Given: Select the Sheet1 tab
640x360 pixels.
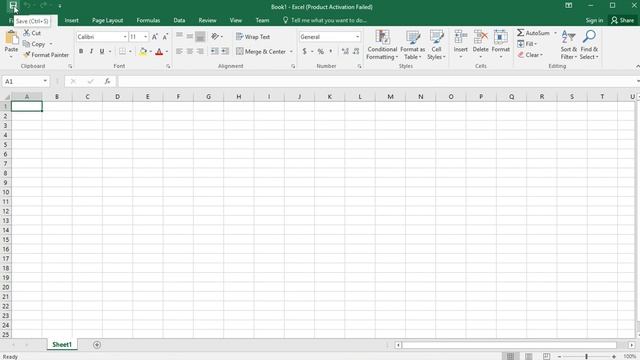Looking at the screenshot, I should pos(62,344).
